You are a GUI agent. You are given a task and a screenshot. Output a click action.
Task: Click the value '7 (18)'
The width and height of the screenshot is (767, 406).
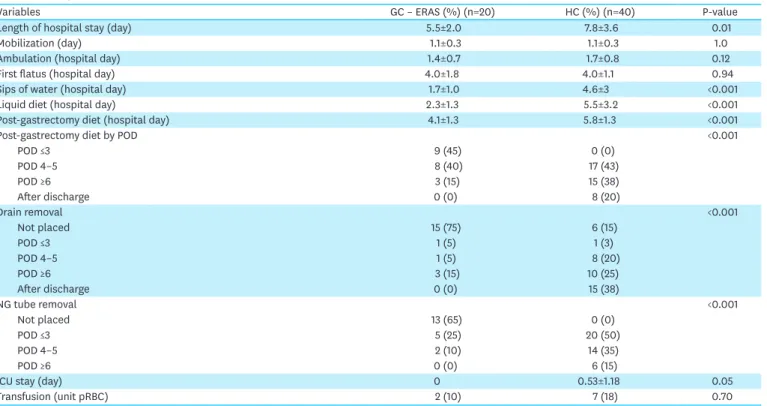605,397
